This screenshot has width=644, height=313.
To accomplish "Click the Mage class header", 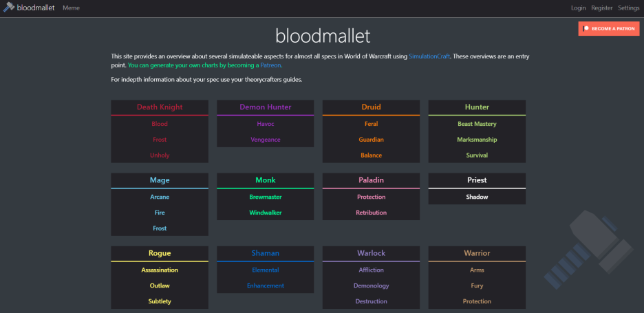I will (x=160, y=180).
